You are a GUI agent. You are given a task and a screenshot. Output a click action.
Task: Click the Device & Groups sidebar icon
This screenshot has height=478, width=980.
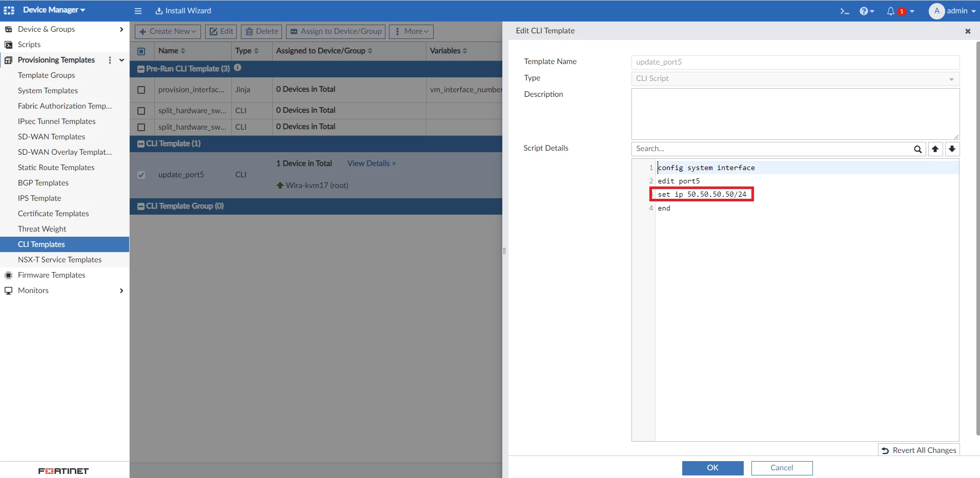[9, 29]
